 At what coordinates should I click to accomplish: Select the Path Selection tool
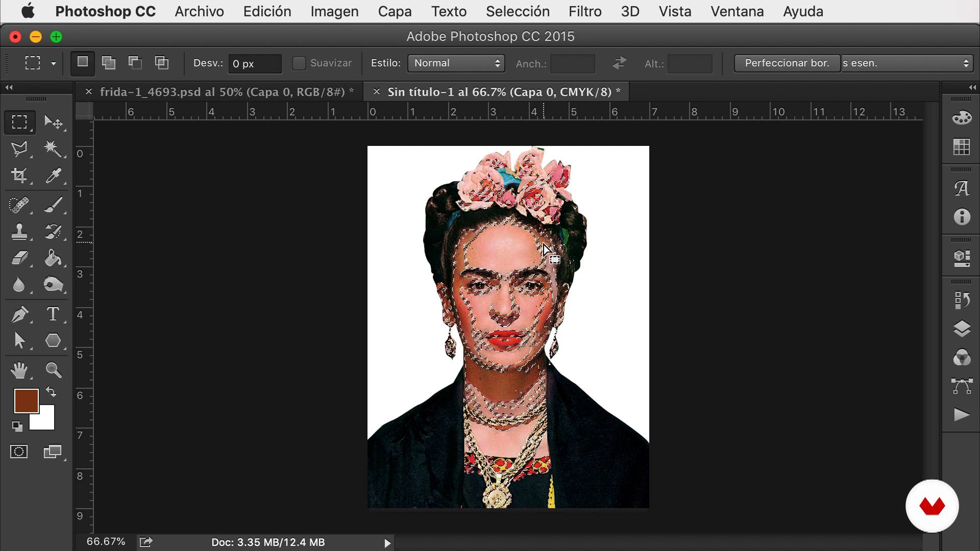(x=19, y=340)
